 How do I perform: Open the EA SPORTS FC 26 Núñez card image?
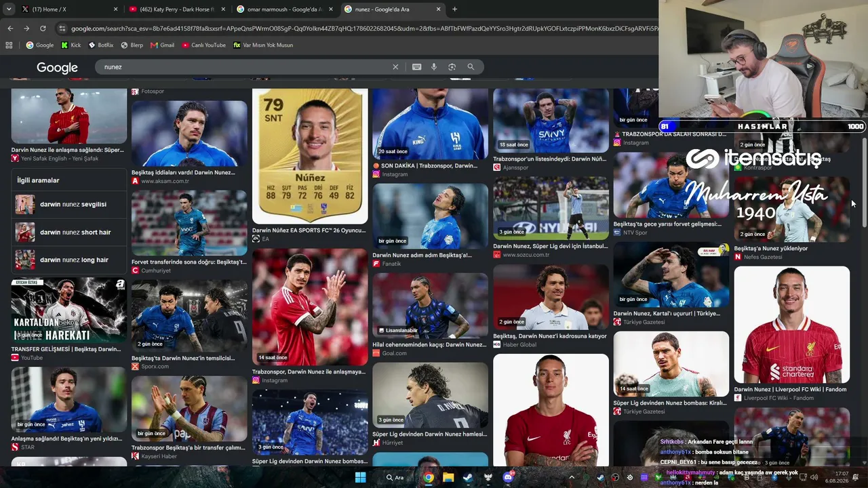point(310,156)
